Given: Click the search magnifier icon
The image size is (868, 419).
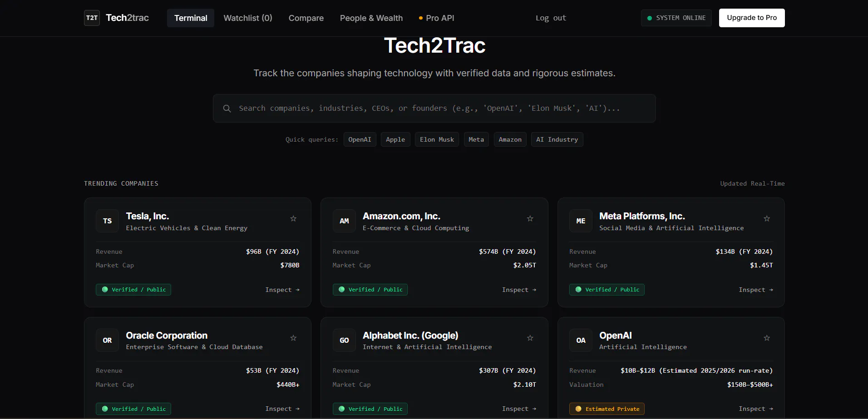Looking at the screenshot, I should click(227, 108).
